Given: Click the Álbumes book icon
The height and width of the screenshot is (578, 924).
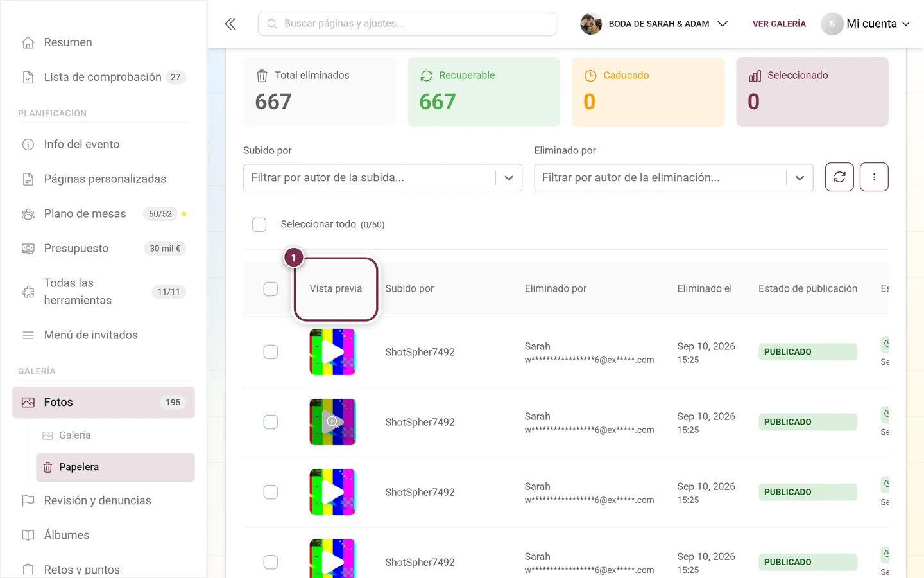Looking at the screenshot, I should (28, 535).
